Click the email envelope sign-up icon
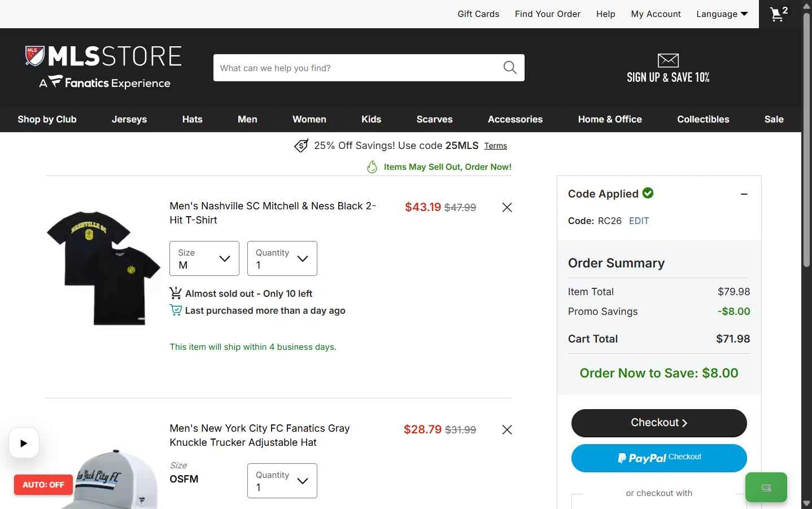 pos(668,60)
